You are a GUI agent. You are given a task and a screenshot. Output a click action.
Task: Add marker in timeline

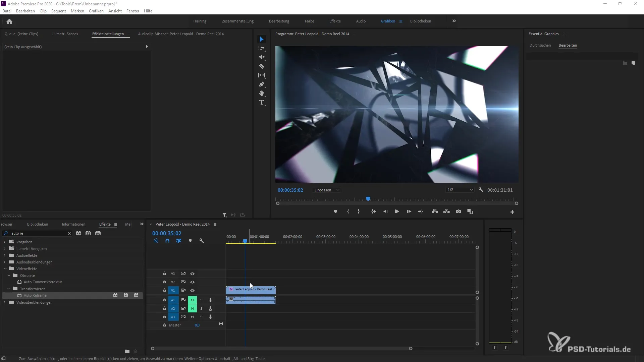(x=190, y=241)
